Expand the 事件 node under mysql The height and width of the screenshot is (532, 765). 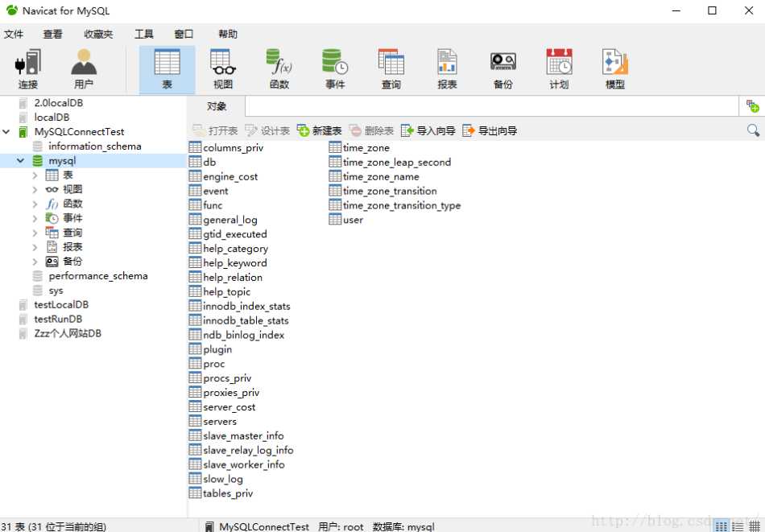click(x=35, y=218)
